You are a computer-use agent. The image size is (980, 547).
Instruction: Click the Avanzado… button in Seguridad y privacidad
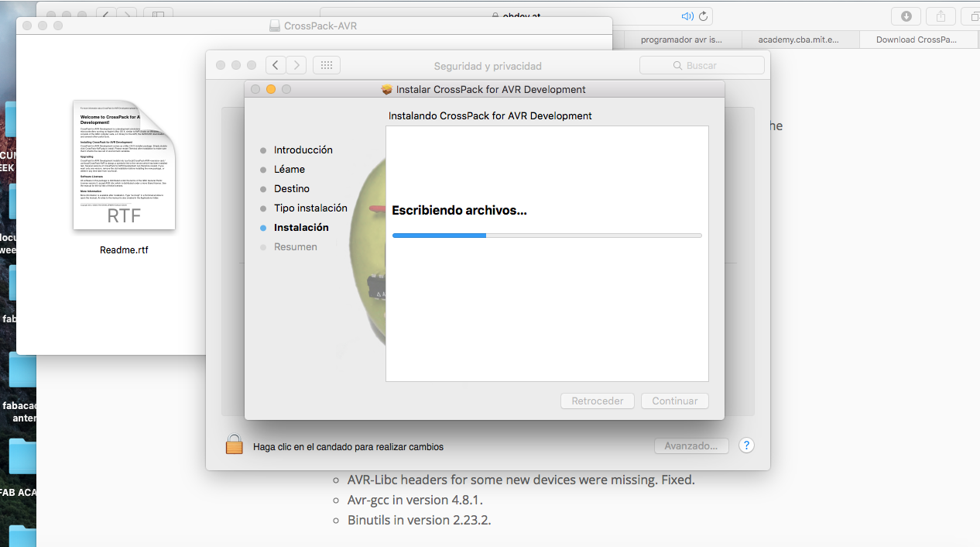tap(691, 446)
